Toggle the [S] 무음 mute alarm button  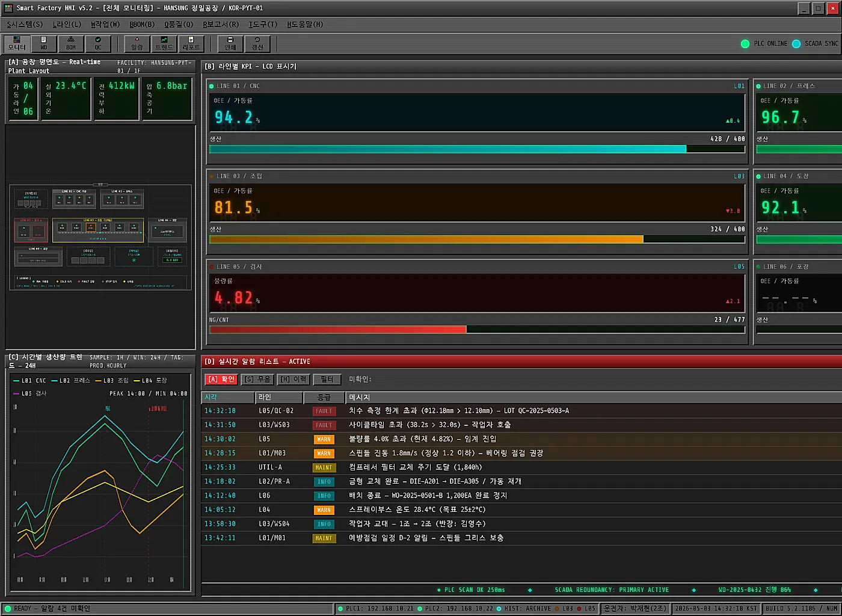257,379
